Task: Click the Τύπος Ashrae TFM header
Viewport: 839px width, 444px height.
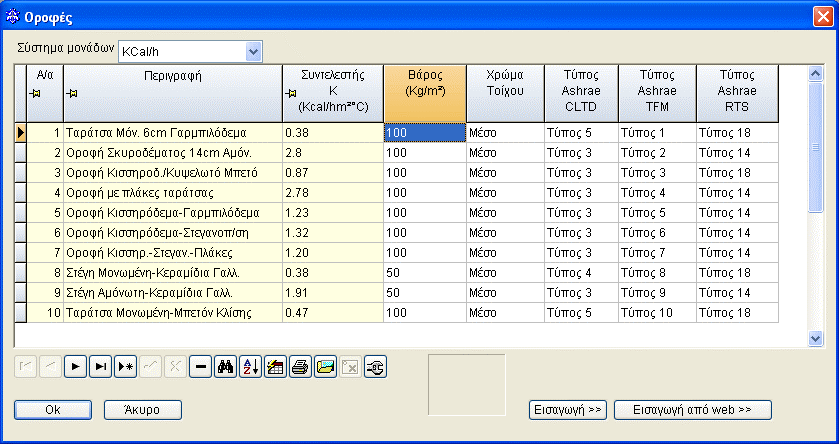Action: 657,94
